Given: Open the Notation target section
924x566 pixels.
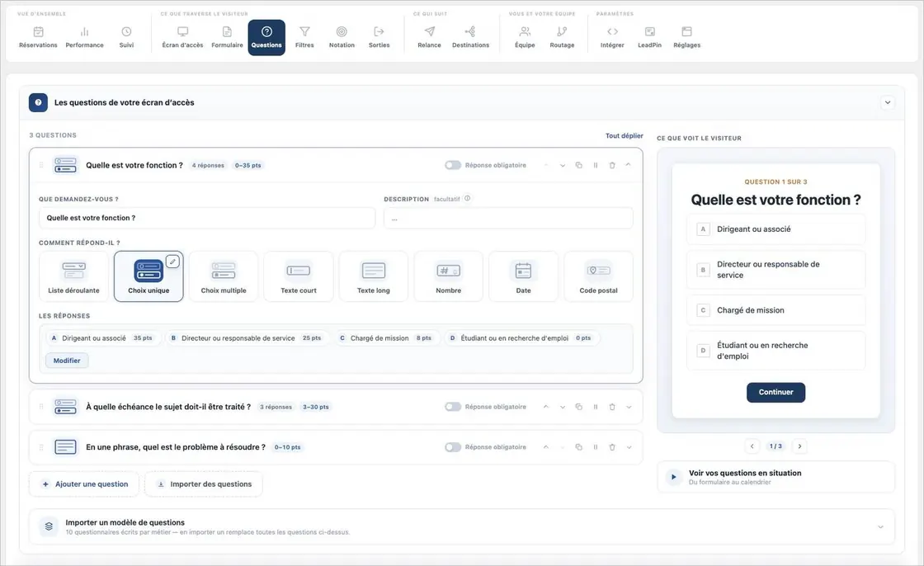Looking at the screenshot, I should [x=342, y=37].
